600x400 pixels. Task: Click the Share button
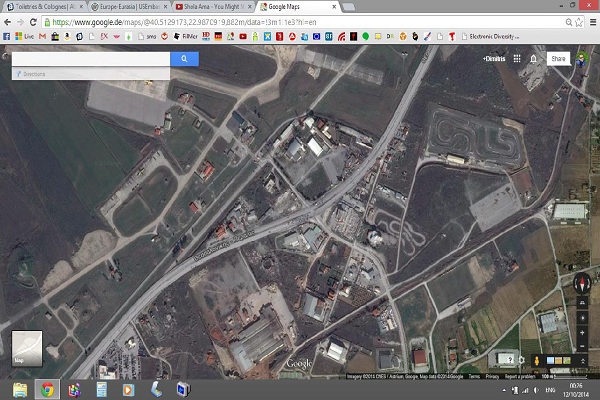tap(557, 59)
